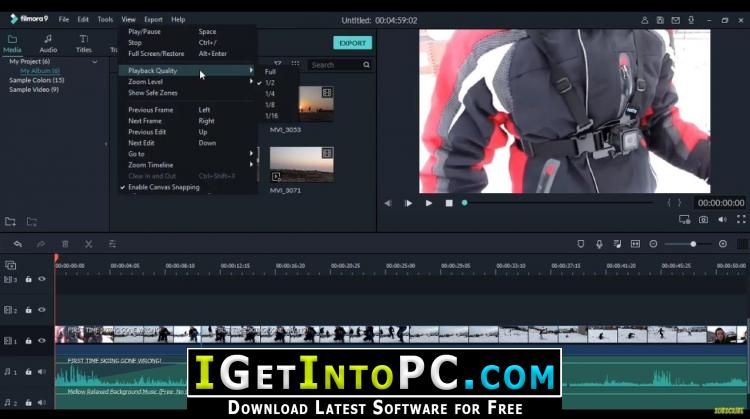
Task: Enter fullscreen preview icon
Action: (741, 219)
